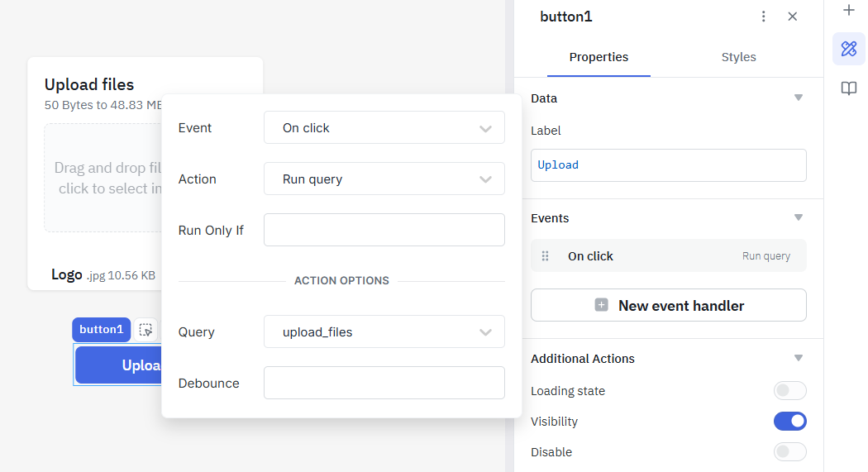
Task: Open the kebab menu beside button1 title
Action: pos(763,17)
